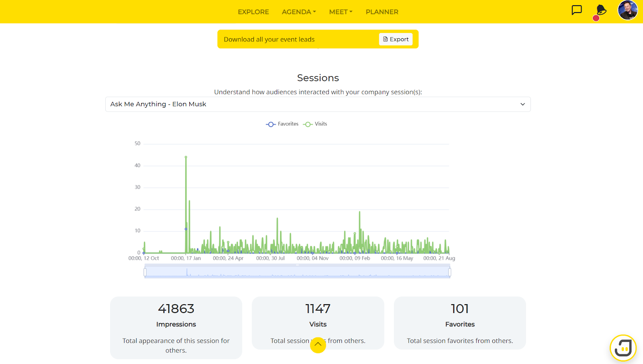
Task: Click the left handle of chart range slider
Action: click(x=145, y=272)
